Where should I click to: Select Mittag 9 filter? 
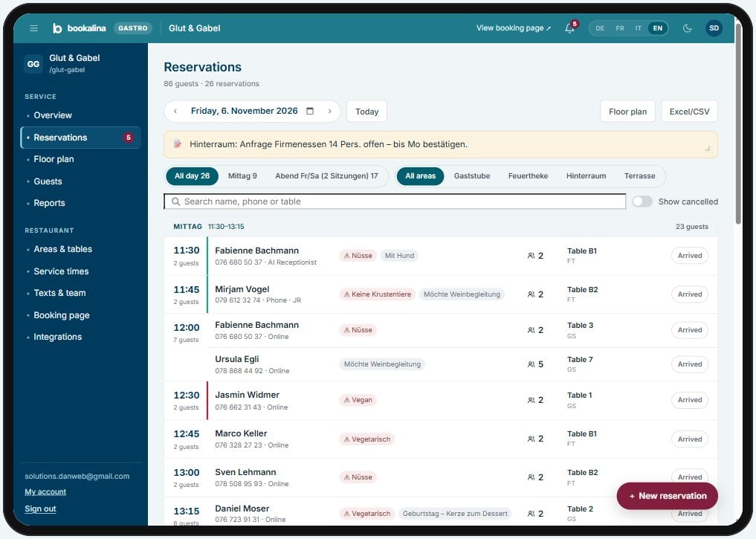click(242, 176)
